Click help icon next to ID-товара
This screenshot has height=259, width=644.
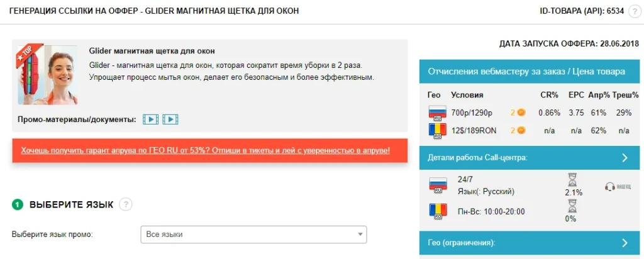[633, 11]
